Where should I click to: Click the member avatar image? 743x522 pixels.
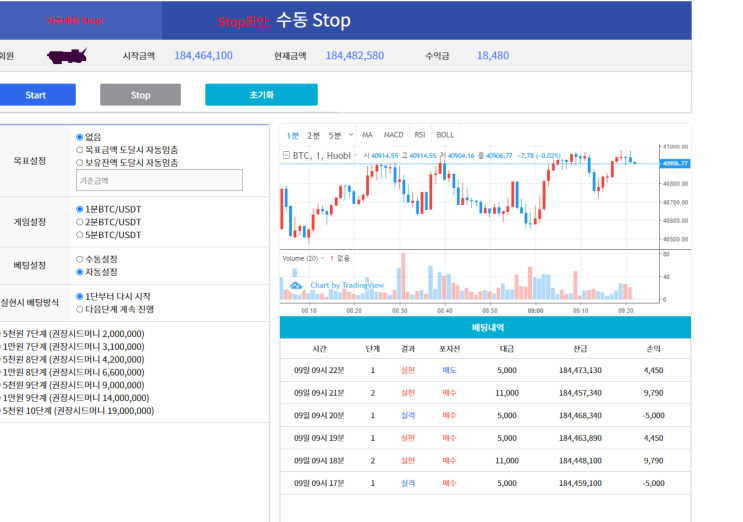pyautogui.click(x=67, y=56)
